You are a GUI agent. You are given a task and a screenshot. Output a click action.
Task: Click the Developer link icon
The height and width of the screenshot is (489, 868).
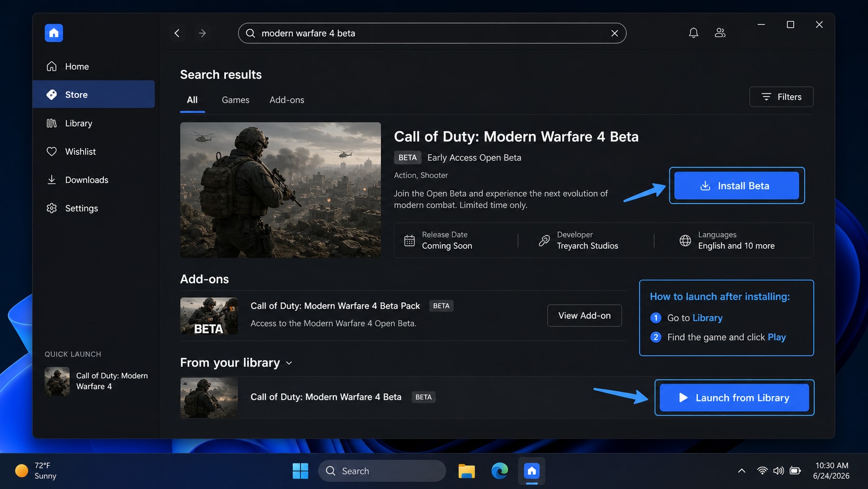tap(544, 241)
